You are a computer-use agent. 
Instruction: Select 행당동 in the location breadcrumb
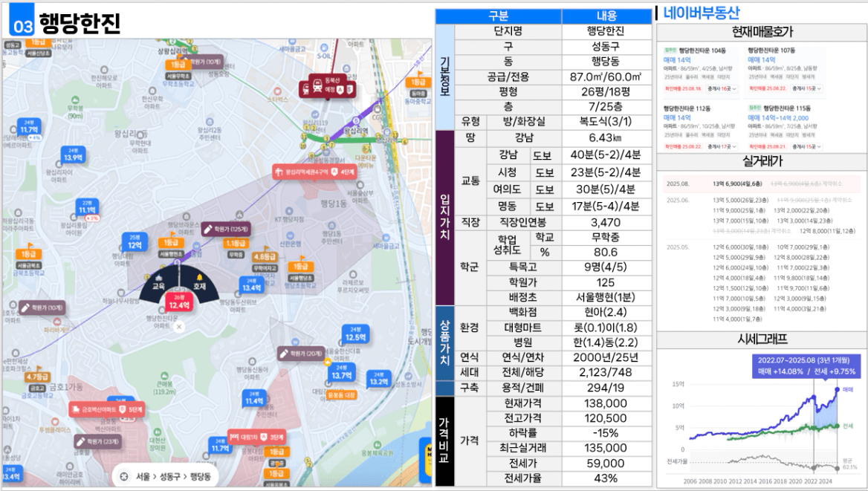coord(201,476)
